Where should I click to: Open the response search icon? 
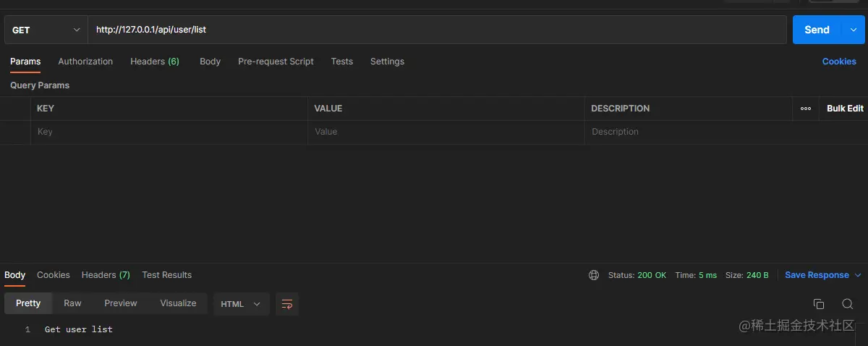[x=848, y=304]
